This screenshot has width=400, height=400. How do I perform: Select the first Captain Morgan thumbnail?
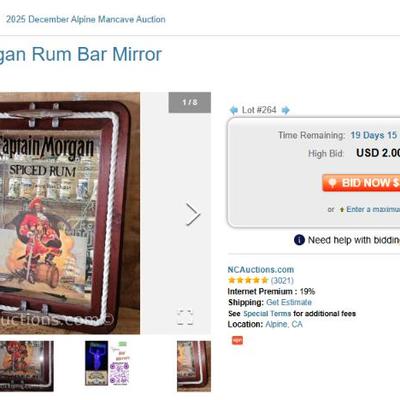coord(27,366)
